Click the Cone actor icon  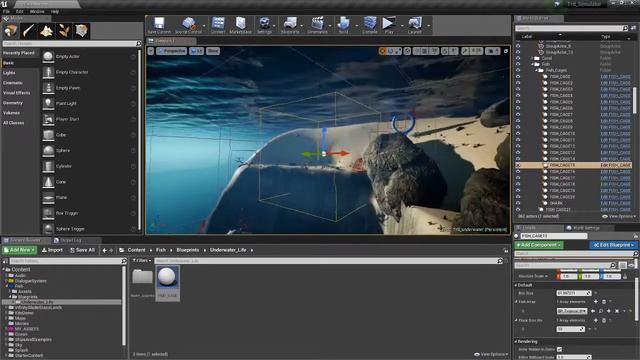click(x=48, y=182)
